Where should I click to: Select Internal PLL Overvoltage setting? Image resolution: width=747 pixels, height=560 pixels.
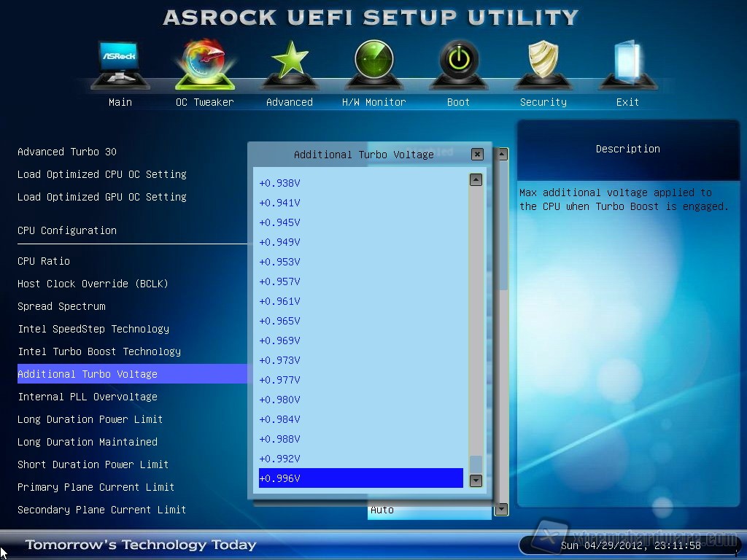coord(88,397)
